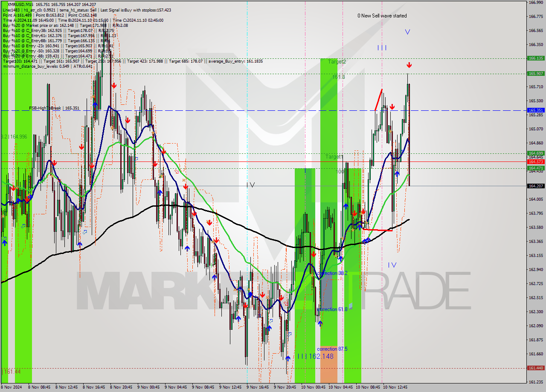
Task: Select the Target2 label on green zone
Action: (337, 62)
